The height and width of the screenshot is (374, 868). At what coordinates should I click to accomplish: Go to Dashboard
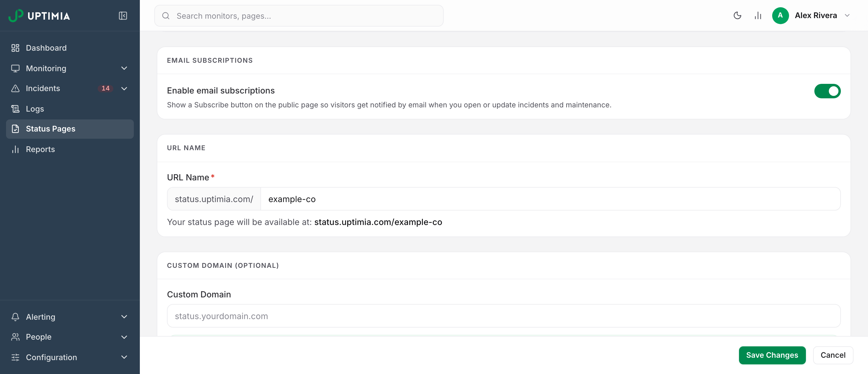[x=70, y=48]
